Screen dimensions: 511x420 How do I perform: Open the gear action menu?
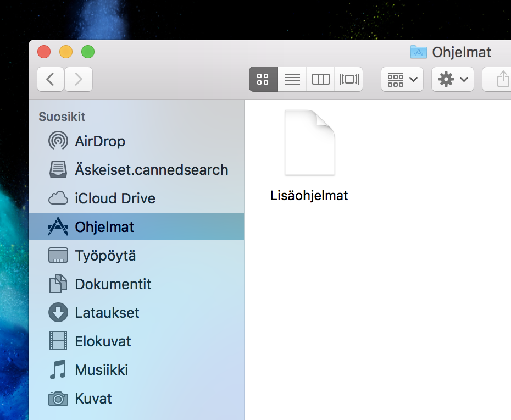pyautogui.click(x=453, y=79)
